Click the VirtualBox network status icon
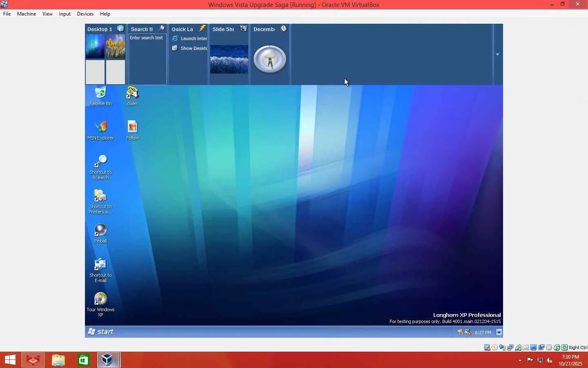Screen dimensions: 588x368 (x=510, y=348)
